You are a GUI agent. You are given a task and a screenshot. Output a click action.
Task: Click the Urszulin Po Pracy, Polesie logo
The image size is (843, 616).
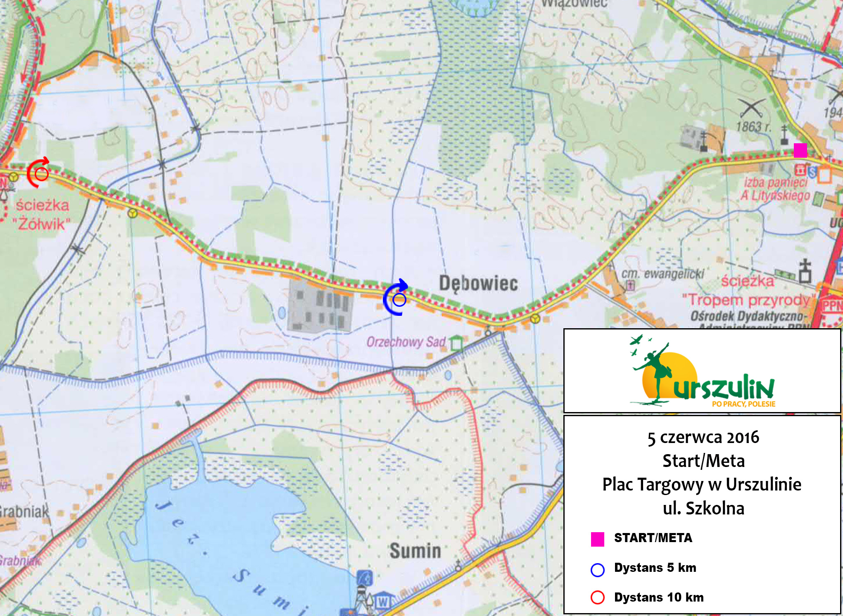coord(702,372)
